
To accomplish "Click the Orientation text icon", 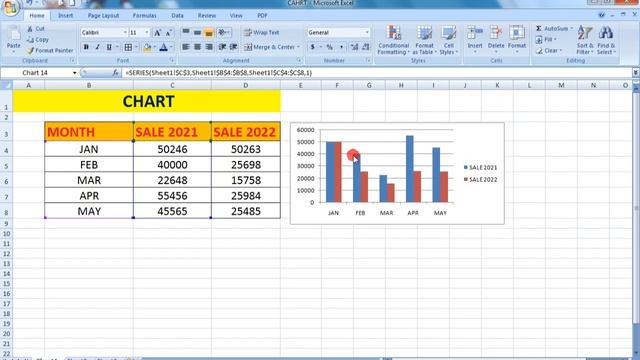I will 223,32.
